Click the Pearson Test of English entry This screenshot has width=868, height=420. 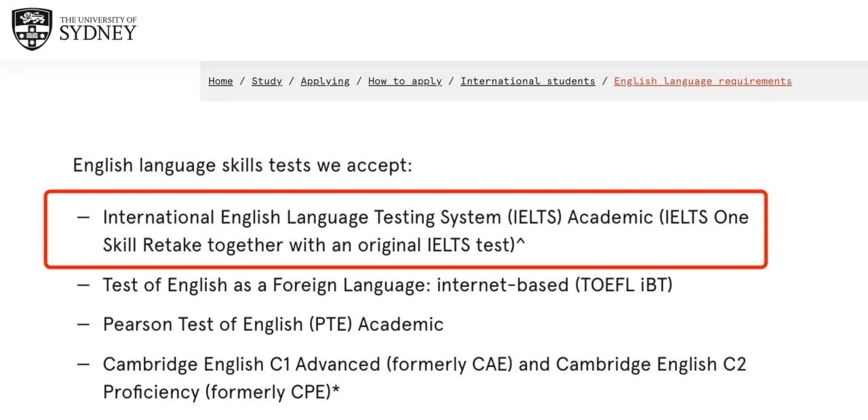[273, 324]
